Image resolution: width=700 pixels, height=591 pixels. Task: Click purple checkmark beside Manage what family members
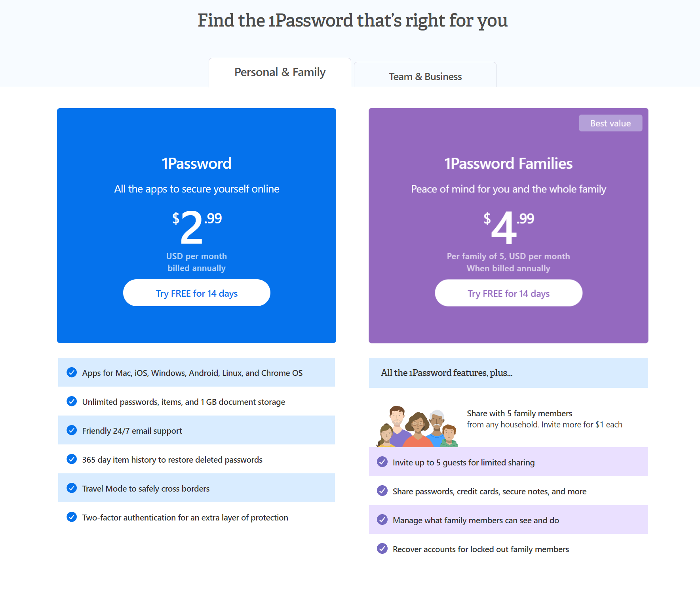click(x=382, y=520)
